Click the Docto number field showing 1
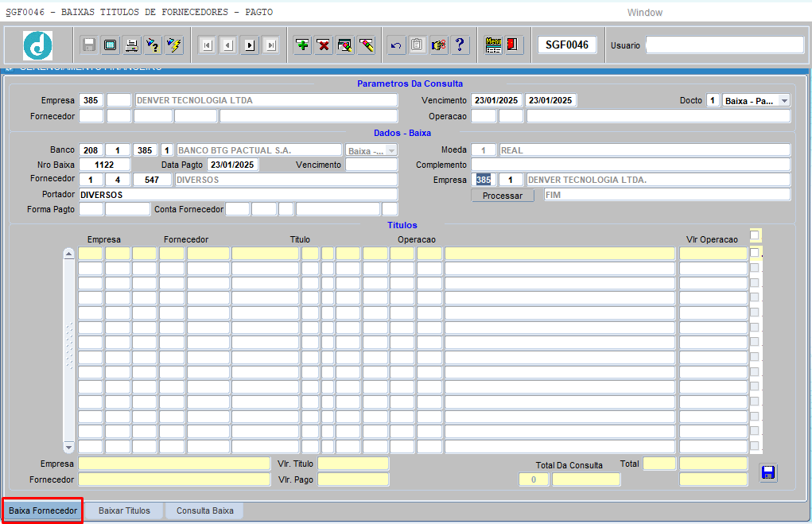 713,100
